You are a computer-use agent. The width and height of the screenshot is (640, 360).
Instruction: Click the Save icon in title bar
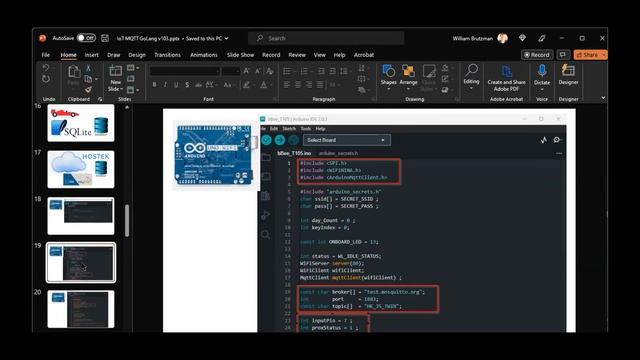[x=105, y=38]
